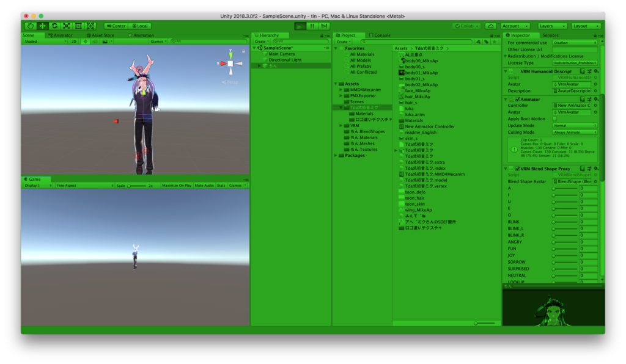Select the Move tool

[x=42, y=26]
